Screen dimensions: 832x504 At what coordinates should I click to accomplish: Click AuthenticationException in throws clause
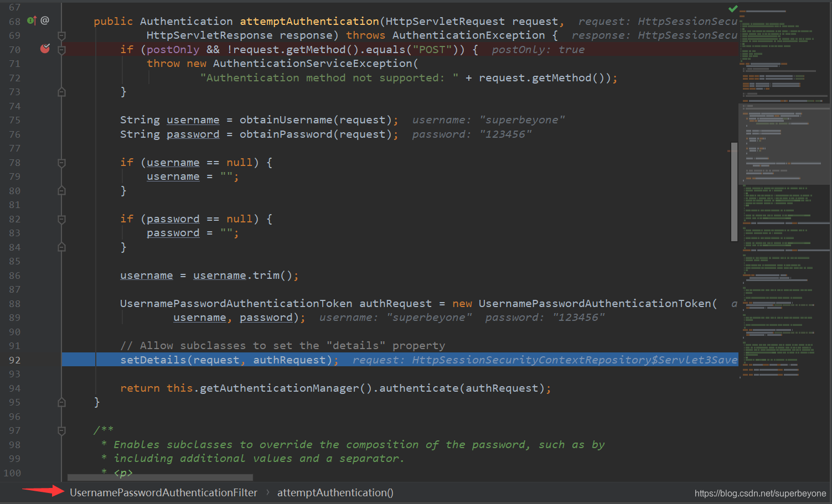(468, 35)
